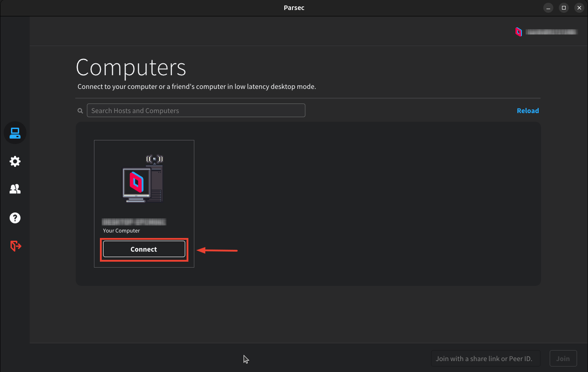
Task: Click the "Your Computer" label
Action: click(x=121, y=231)
